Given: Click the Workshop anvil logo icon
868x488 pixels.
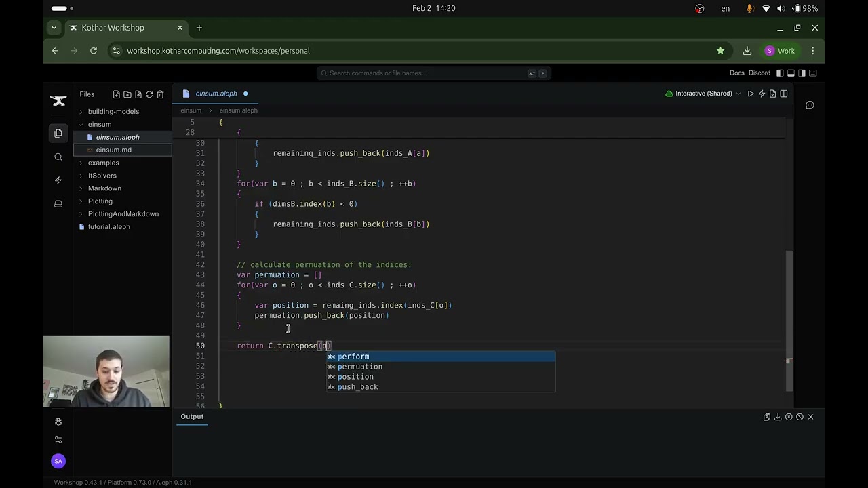Looking at the screenshot, I should pyautogui.click(x=58, y=101).
